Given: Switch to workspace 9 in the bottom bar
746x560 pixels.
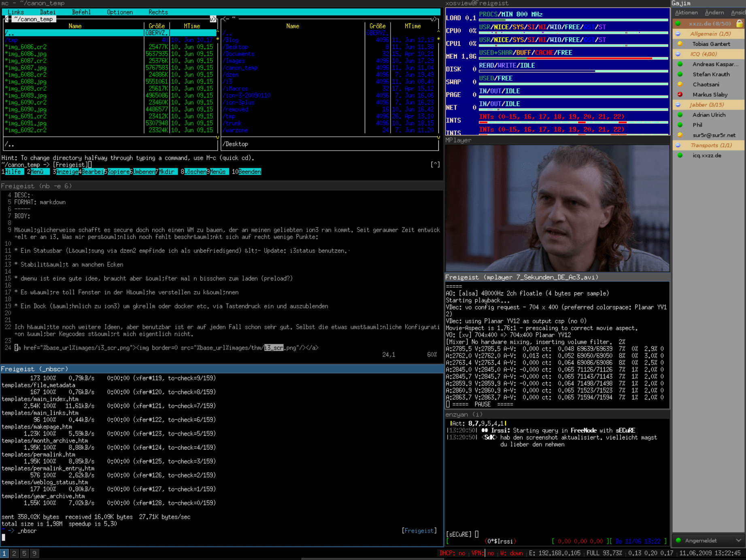Looking at the screenshot, I should coord(34,553).
